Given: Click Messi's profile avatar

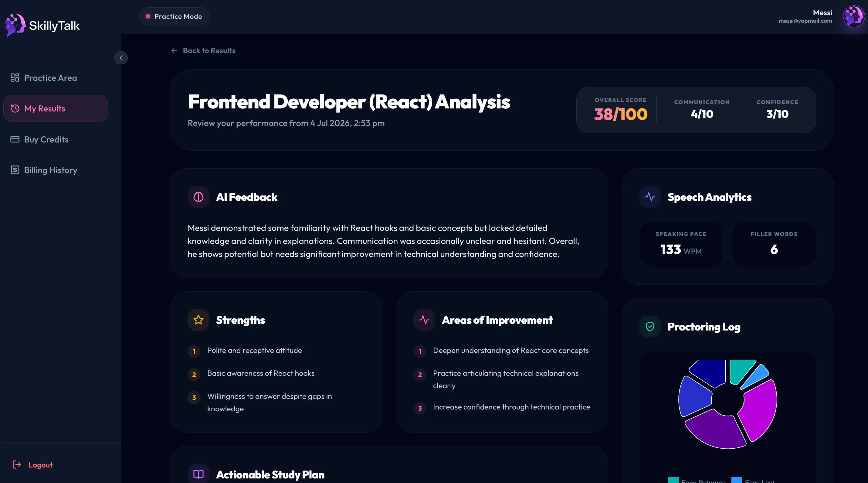Looking at the screenshot, I should (853, 16).
